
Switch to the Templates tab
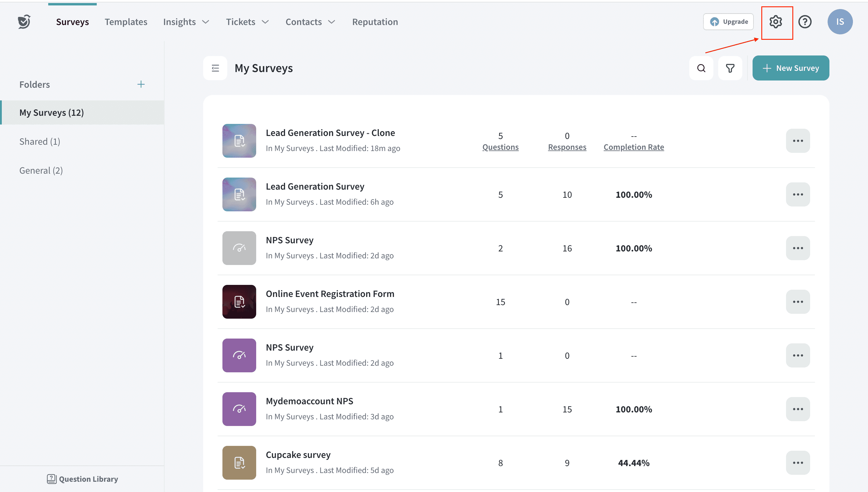[x=126, y=22]
